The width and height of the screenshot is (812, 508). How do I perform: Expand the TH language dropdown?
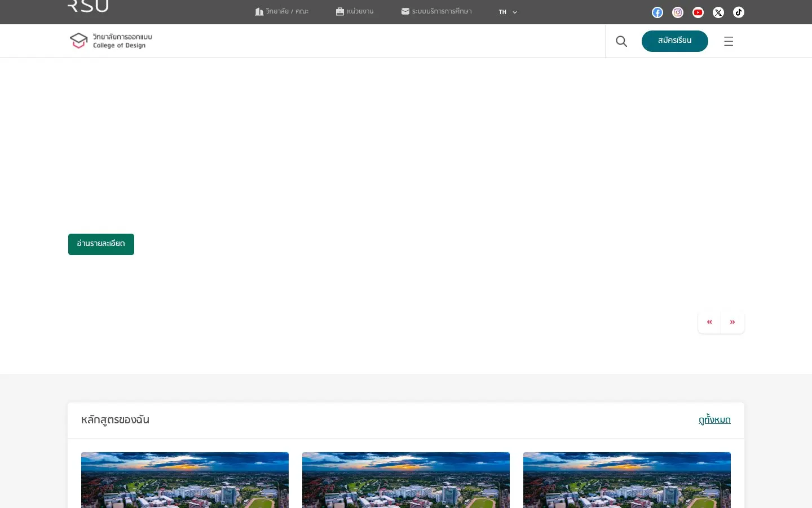507,12
